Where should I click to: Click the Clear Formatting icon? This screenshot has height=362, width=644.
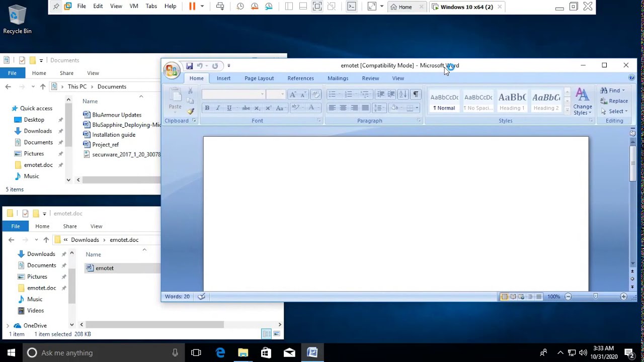(x=315, y=95)
